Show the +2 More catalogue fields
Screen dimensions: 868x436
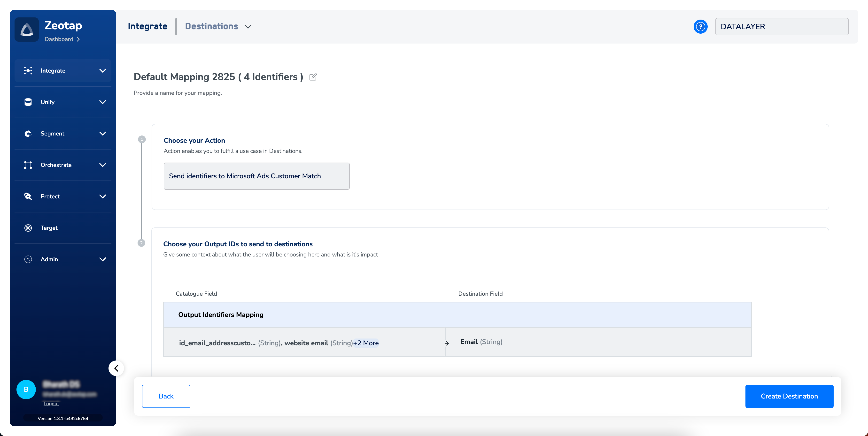pos(366,343)
